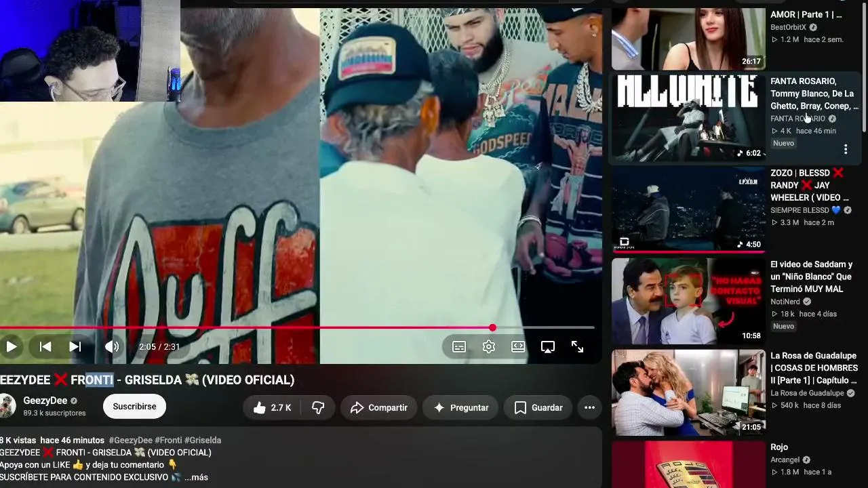Click title "La Rosa de Guadalupe | COSAS DE HOMBRES"

point(814,368)
